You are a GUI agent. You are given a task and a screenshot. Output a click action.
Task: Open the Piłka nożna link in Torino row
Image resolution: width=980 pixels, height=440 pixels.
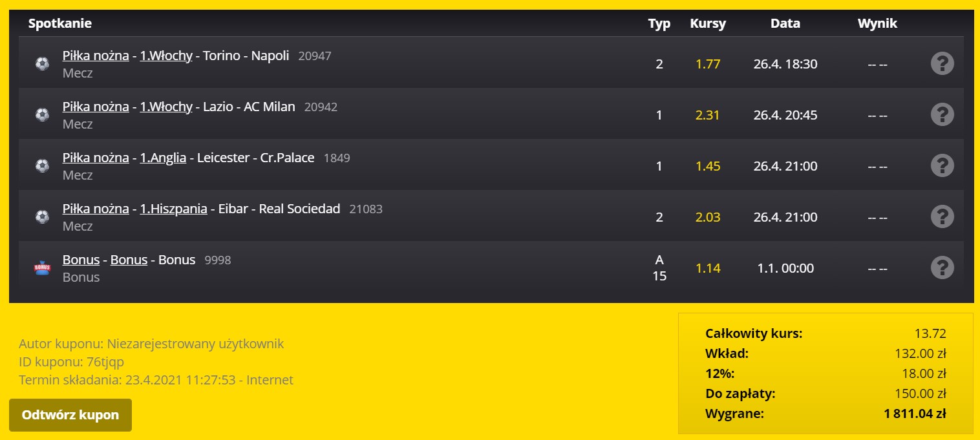[96, 56]
